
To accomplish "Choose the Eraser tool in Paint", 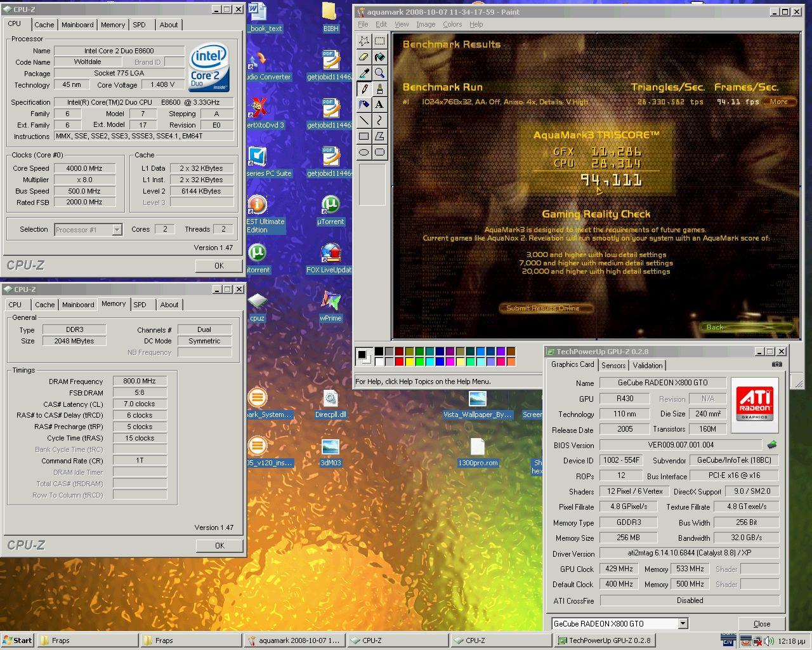I will coord(364,57).
